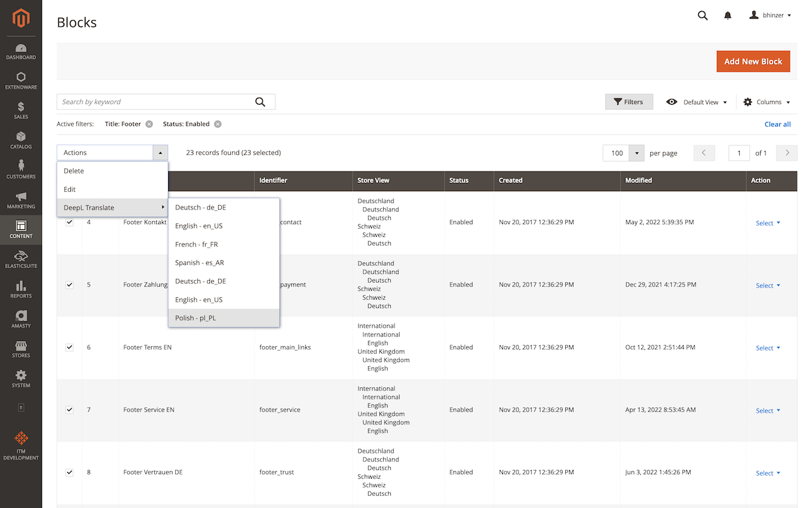Remove the Title: Footer filter
The width and height of the screenshot is (812, 508).
pyautogui.click(x=149, y=124)
